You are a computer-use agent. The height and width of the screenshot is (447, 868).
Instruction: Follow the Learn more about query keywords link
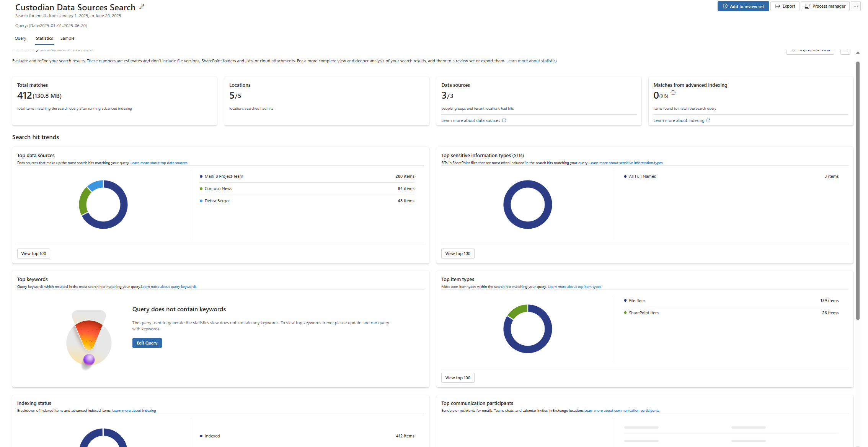click(x=168, y=286)
